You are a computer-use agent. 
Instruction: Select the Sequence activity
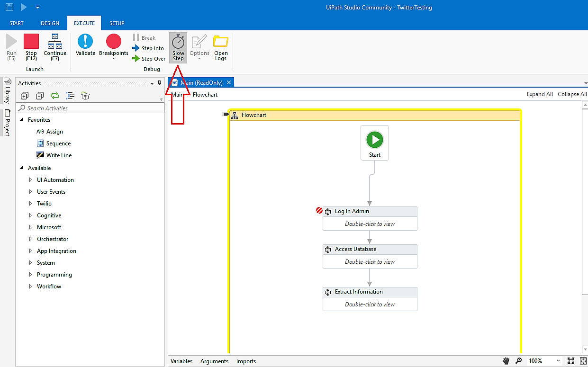(x=54, y=143)
